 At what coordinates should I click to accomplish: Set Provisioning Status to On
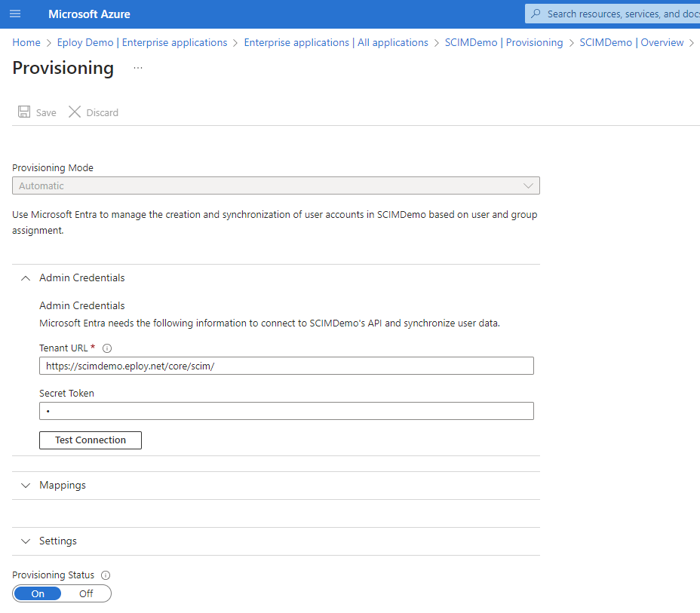point(38,594)
